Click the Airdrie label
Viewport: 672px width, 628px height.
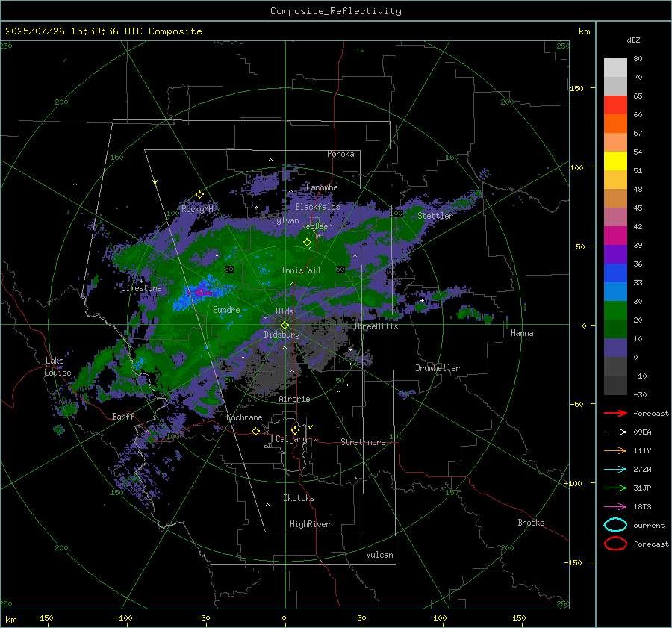click(x=294, y=399)
